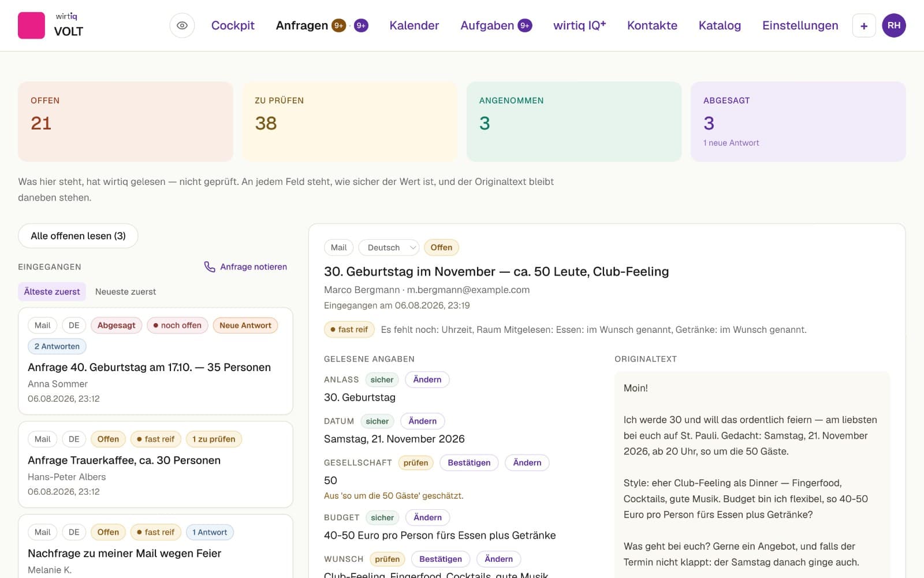Toggle the eye preview icon in header
This screenshot has width=924, height=578.
182,25
